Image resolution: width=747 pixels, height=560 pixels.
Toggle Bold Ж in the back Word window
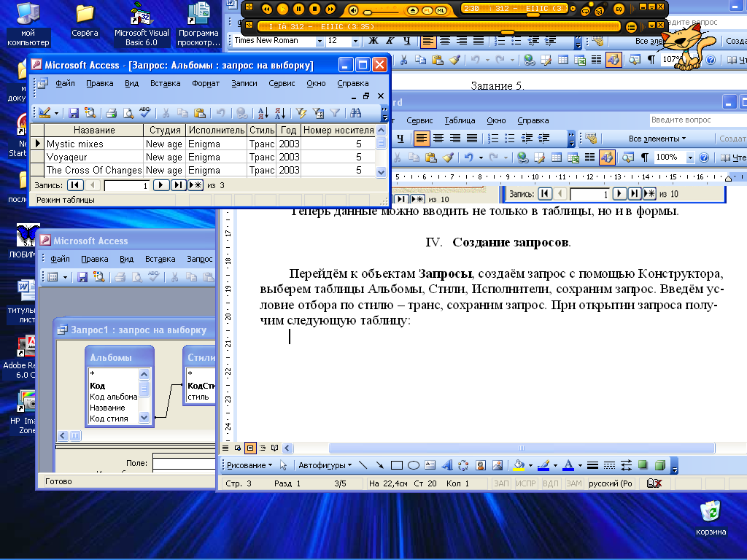click(373, 41)
